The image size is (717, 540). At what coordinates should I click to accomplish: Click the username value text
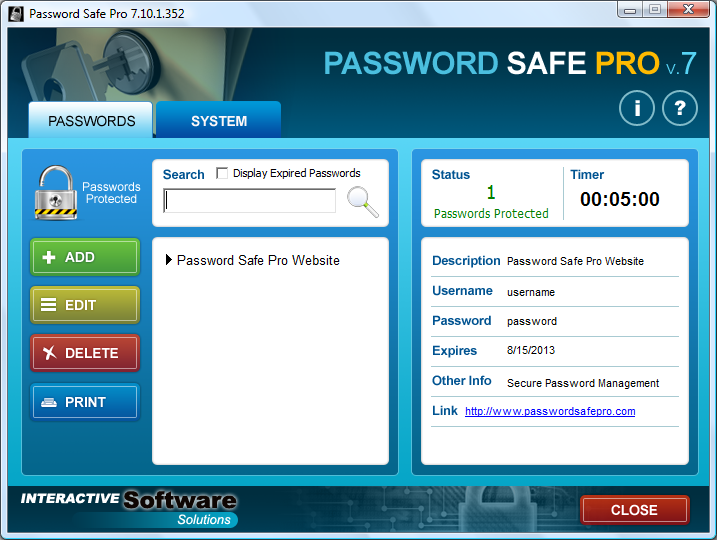pyautogui.click(x=530, y=292)
